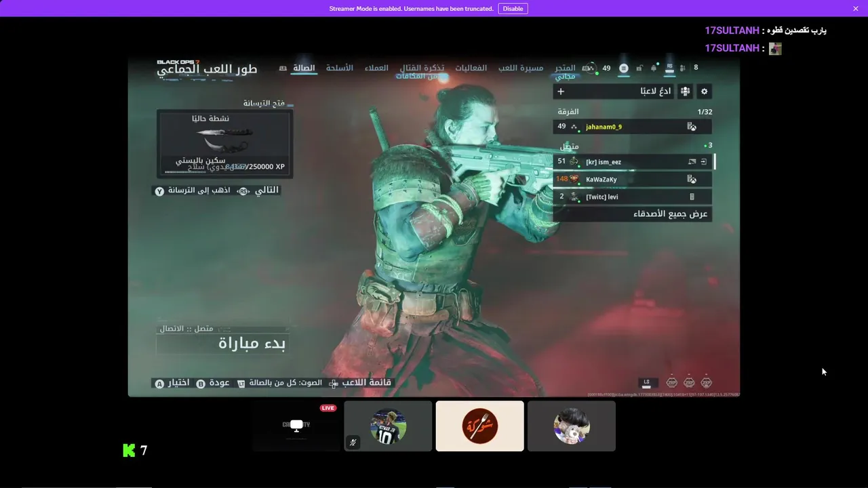This screenshot has width=868, height=488.
Task: Disable Streamer Mode with the Disable button
Action: pyautogui.click(x=513, y=9)
